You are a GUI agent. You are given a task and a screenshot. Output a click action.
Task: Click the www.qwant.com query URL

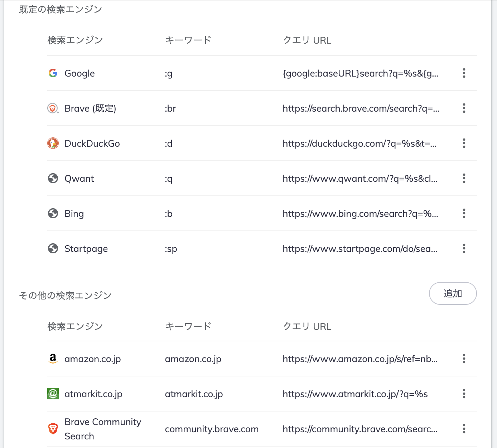[360, 179]
